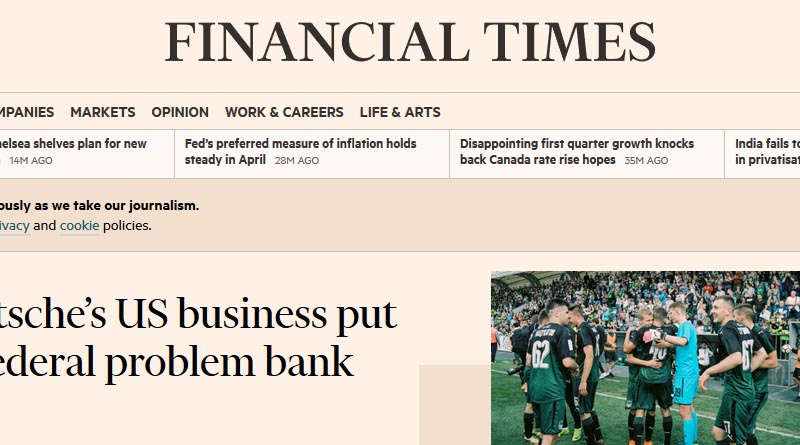The image size is (800, 445).
Task: Open the Work & Careers section
Action: [284, 112]
